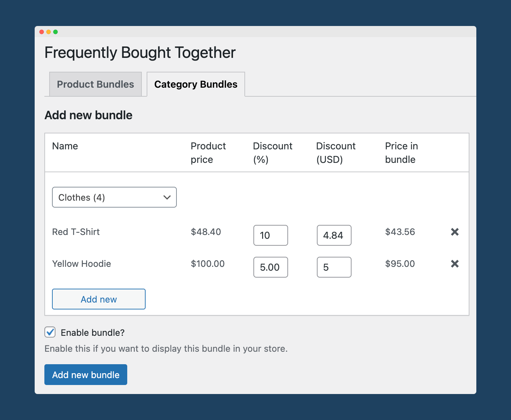The image size is (511, 420).
Task: Click the green maximize window dot
Action: coord(55,32)
